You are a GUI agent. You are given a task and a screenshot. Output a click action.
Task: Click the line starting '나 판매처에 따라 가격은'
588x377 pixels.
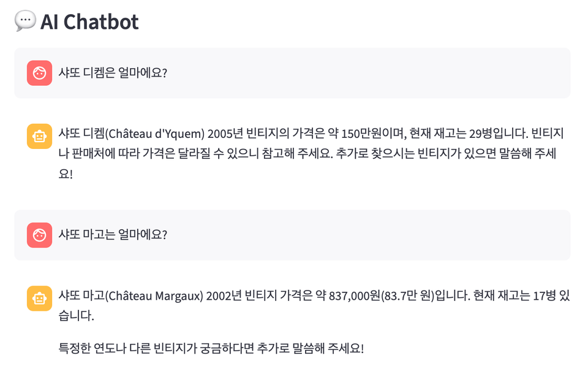pos(306,154)
